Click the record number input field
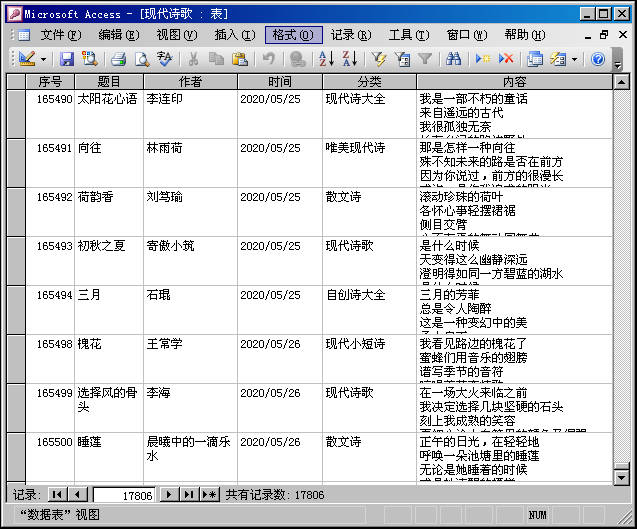 click(x=124, y=495)
